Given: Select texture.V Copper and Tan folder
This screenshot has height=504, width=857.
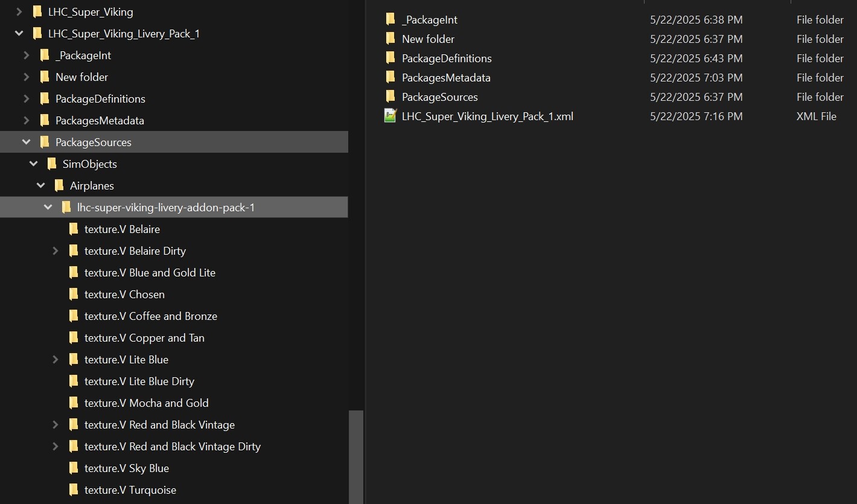Looking at the screenshot, I should pos(144,338).
